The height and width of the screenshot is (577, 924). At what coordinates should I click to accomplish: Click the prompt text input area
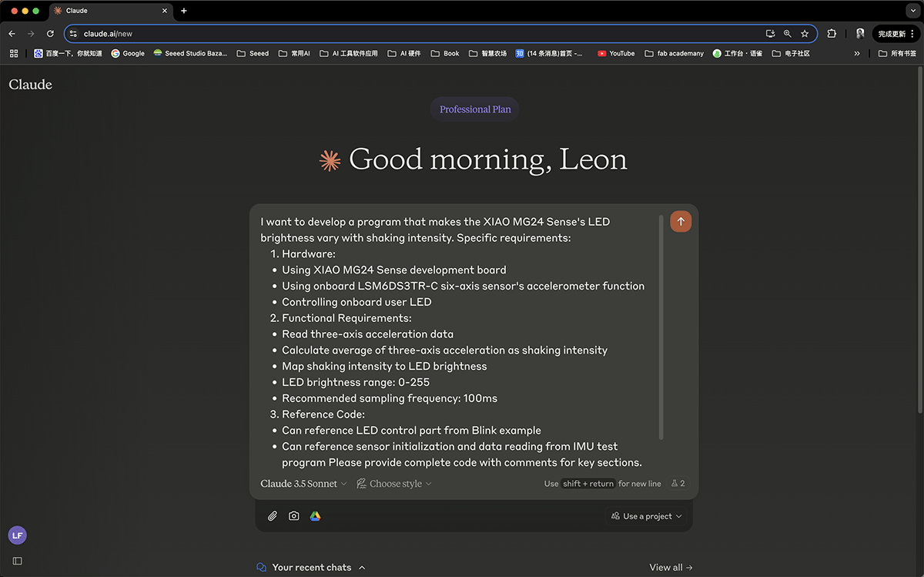coord(457,342)
